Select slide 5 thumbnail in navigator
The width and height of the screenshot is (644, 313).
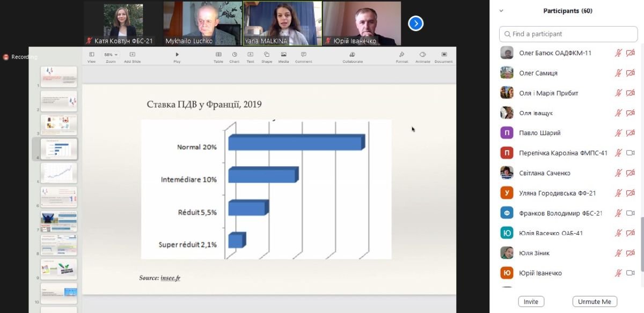59,173
